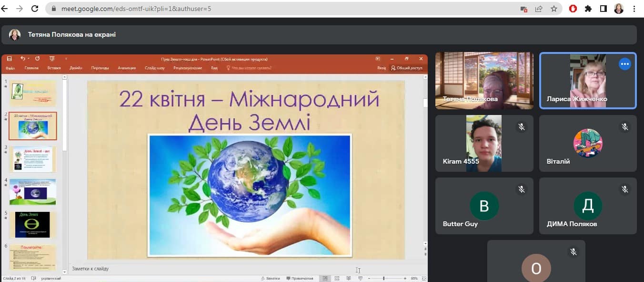The height and width of the screenshot is (282, 644).
Task: Open the Вставка ribbon tab
Action: [54, 68]
